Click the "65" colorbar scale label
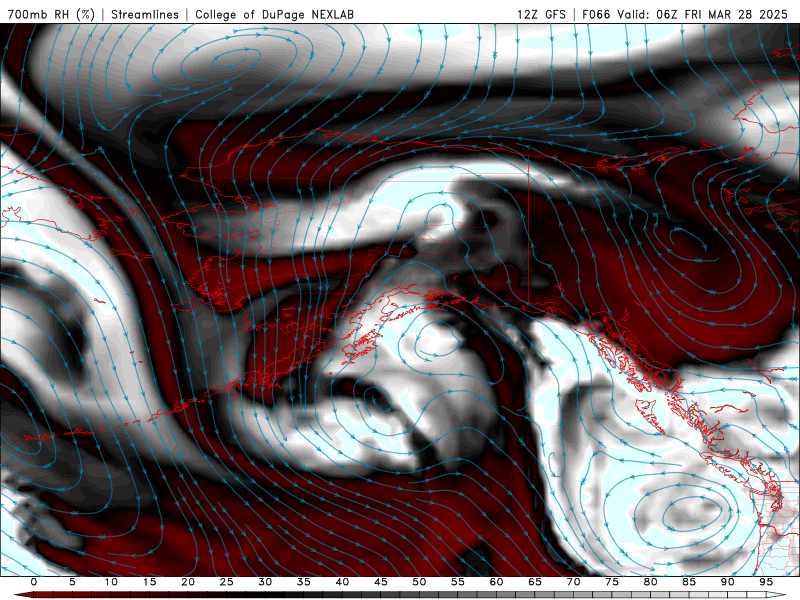This screenshot has width=800, height=600. coord(535,582)
